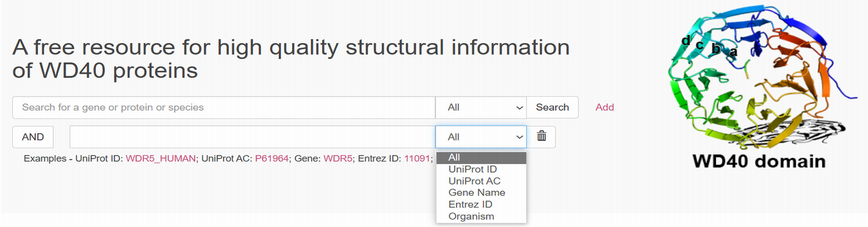This screenshot has width=868, height=227.
Task: Click the AND operator button
Action: 33,137
